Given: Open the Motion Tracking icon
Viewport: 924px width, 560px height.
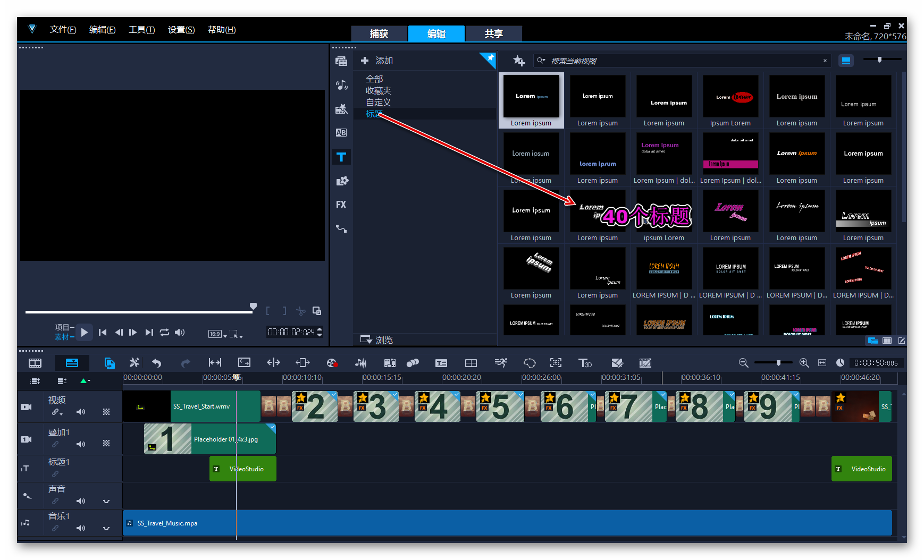Looking at the screenshot, I should (x=413, y=363).
